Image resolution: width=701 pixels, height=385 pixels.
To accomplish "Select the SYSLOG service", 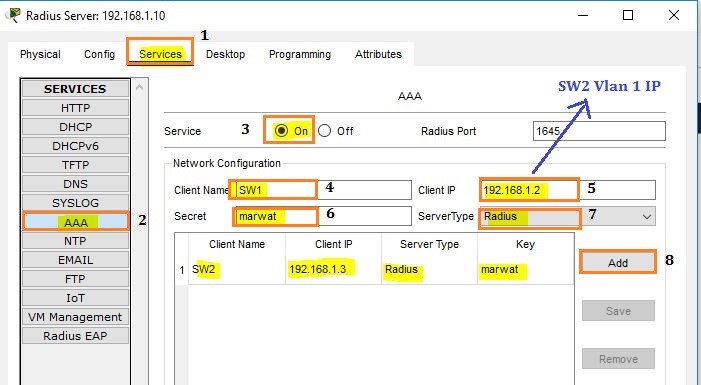I will [75, 203].
